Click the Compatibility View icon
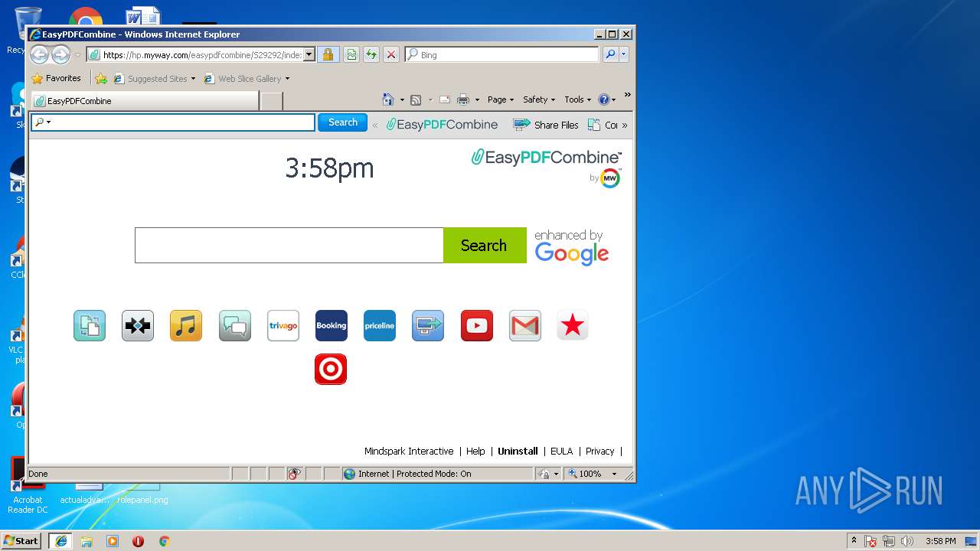This screenshot has width=980, height=551. [x=351, y=54]
